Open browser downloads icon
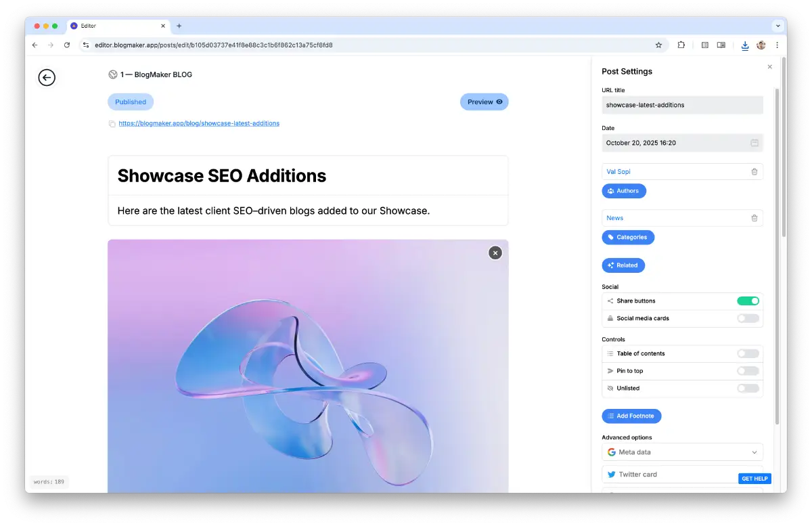 coord(744,45)
